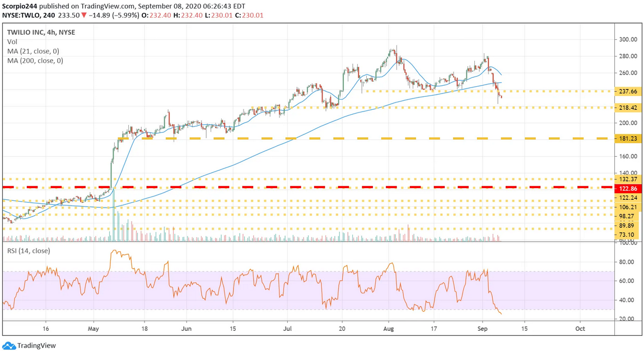Click the 98.27 yellow price level label
The image size is (644, 351).
tap(628, 216)
